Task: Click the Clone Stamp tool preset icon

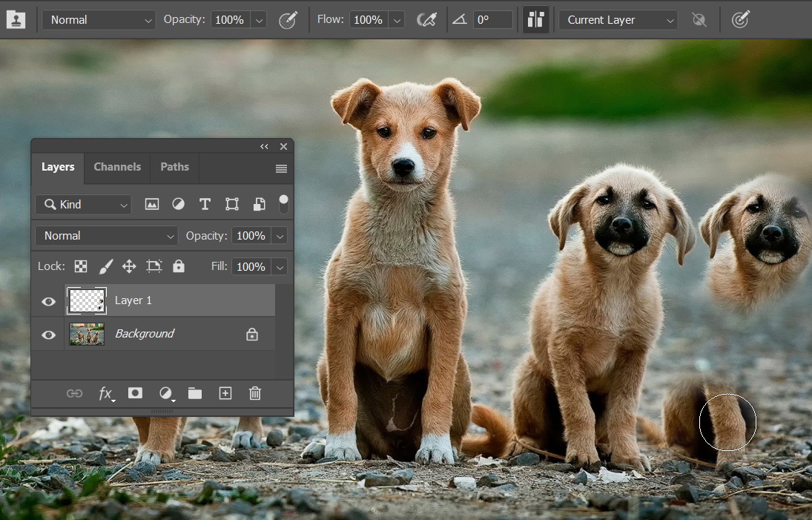Action: 16,20
